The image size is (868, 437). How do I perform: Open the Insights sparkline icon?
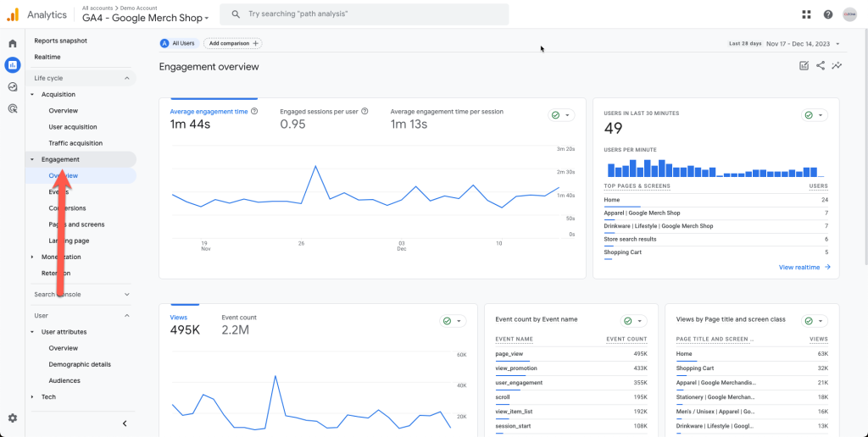pos(837,66)
